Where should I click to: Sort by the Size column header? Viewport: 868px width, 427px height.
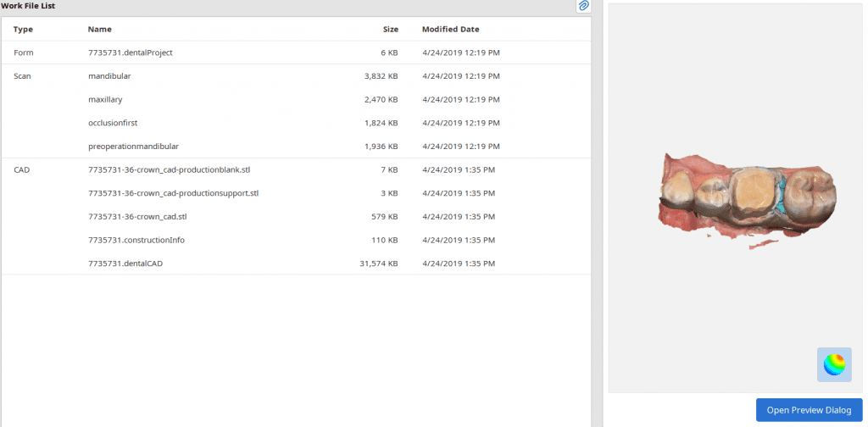coord(390,30)
